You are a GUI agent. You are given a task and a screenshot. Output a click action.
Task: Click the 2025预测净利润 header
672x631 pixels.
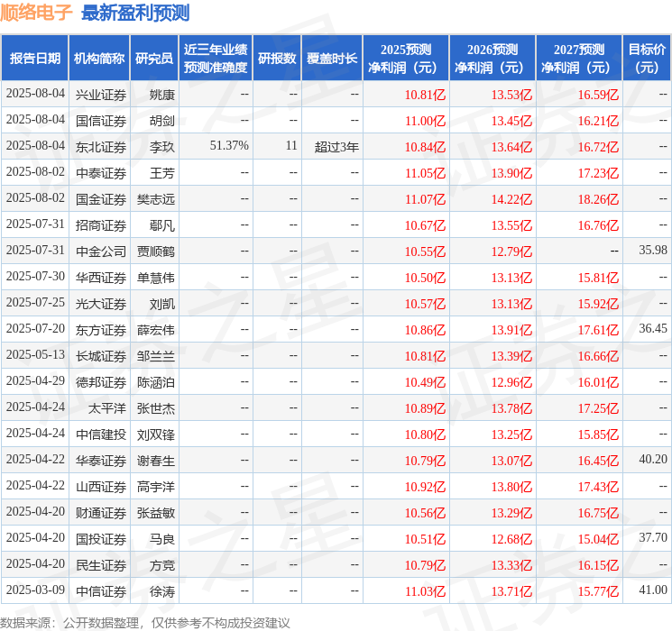(x=406, y=59)
